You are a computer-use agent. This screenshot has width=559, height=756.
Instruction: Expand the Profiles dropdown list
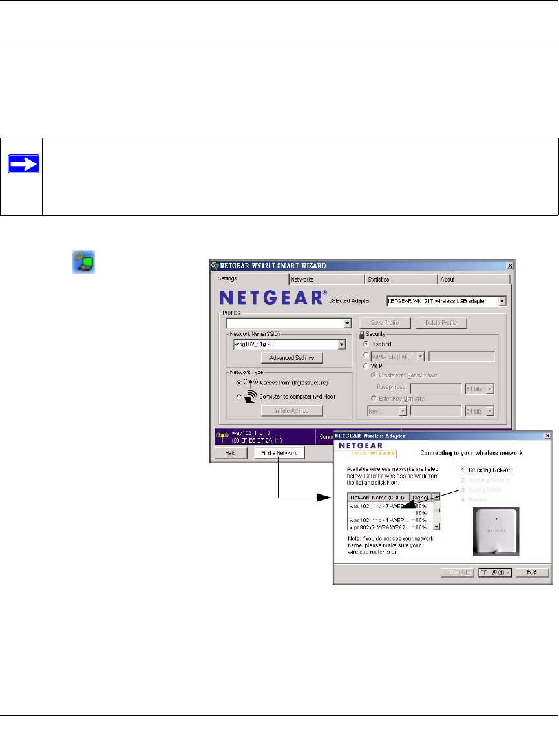tap(347, 323)
